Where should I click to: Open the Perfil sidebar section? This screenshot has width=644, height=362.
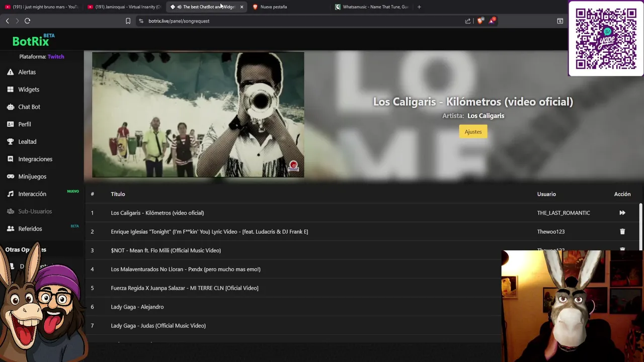click(25, 124)
